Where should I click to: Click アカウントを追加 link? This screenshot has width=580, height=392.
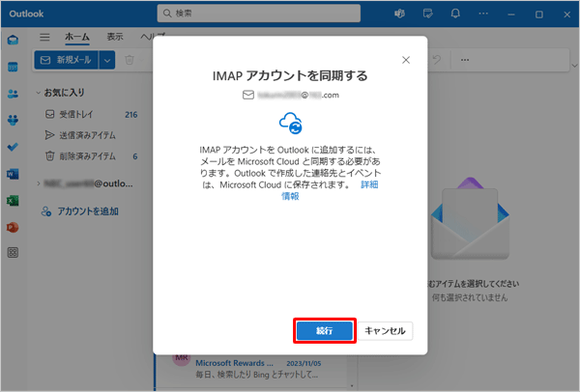(x=80, y=211)
